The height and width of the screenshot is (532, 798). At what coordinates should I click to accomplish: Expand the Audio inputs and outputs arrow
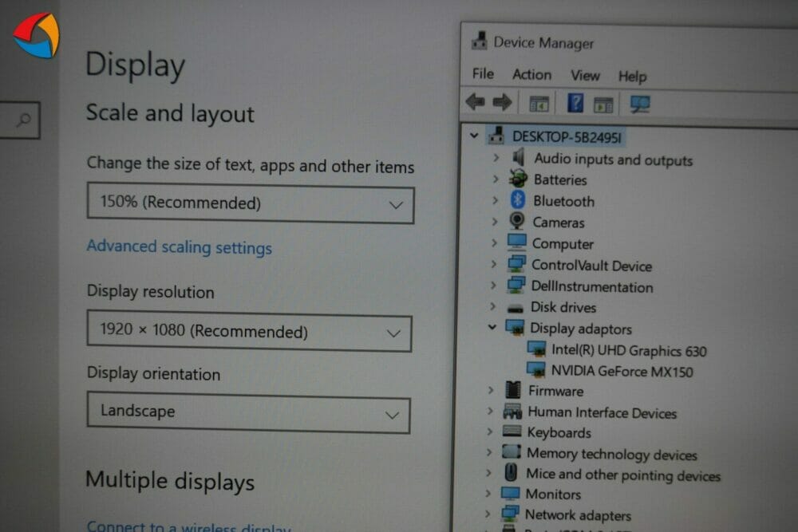click(496, 158)
